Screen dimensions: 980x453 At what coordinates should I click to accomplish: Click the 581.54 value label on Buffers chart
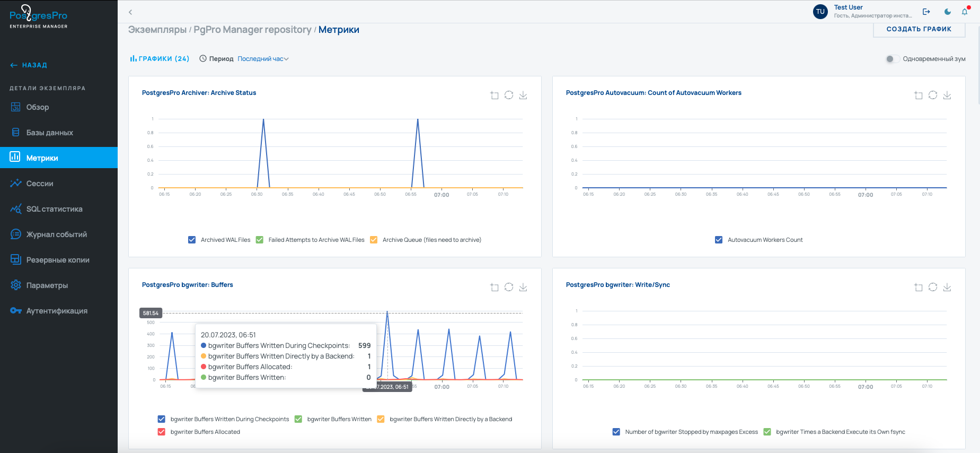[x=151, y=313]
